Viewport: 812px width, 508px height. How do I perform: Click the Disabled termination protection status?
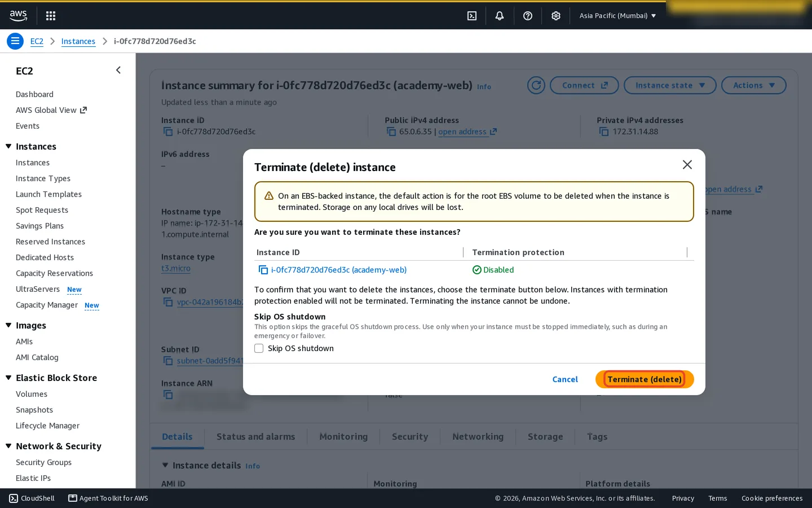tap(493, 270)
